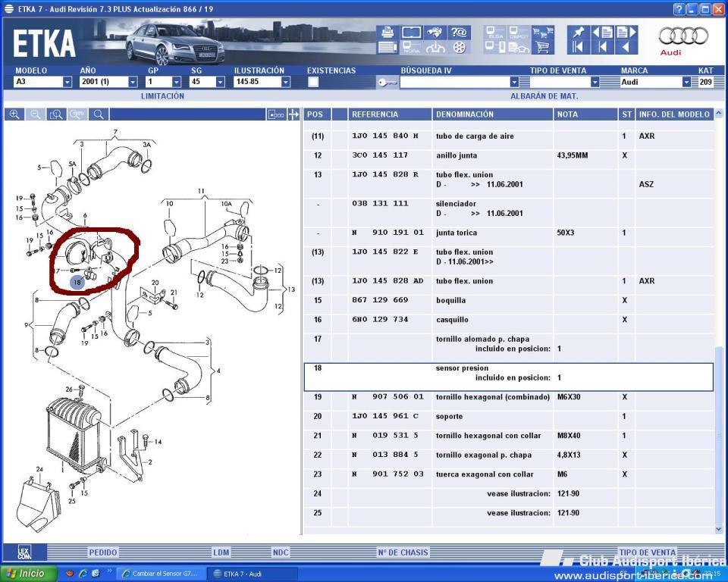Click the '?@' help contact icon

click(459, 32)
